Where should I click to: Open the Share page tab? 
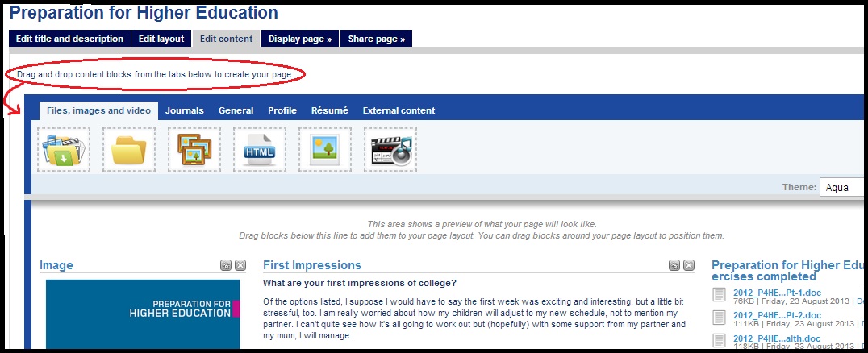click(377, 39)
